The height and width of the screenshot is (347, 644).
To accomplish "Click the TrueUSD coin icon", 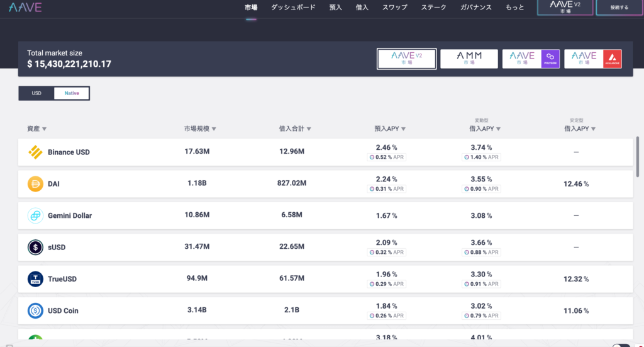I will [x=35, y=279].
